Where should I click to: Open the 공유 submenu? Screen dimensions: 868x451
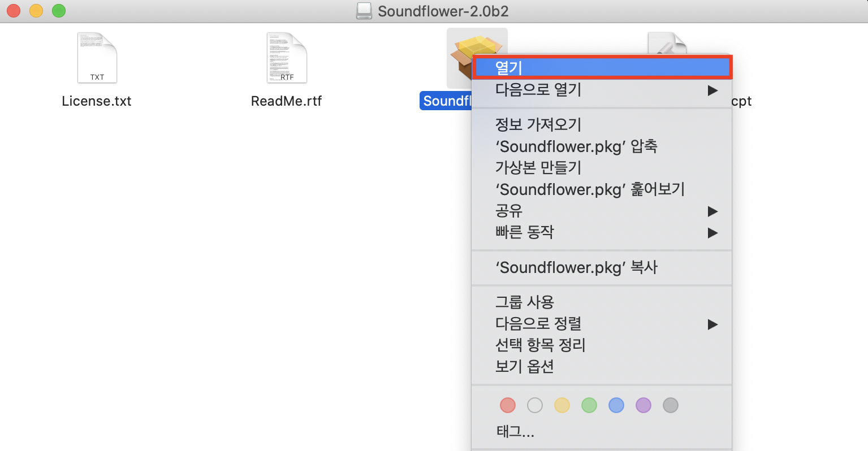tap(602, 211)
